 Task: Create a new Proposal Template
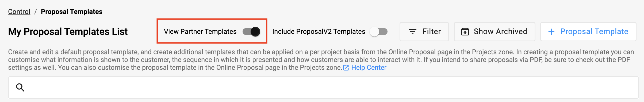pyautogui.click(x=588, y=32)
